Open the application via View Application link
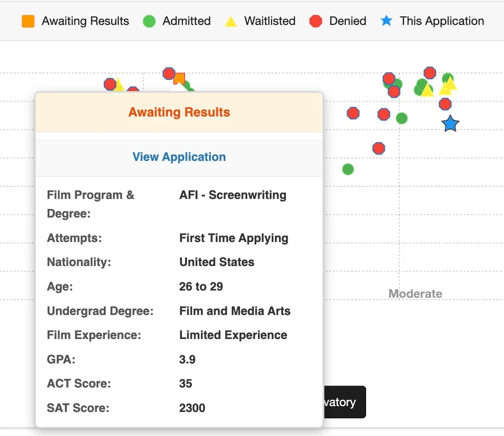Viewport: 504px width, 436px height. [x=179, y=157]
